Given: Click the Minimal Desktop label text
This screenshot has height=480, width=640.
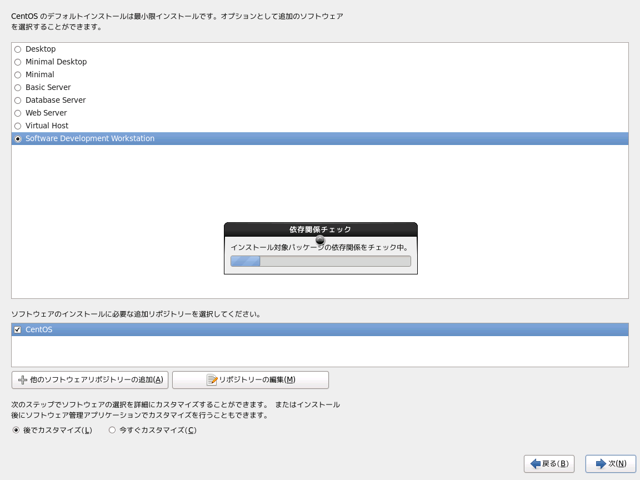Looking at the screenshot, I should coord(56,62).
